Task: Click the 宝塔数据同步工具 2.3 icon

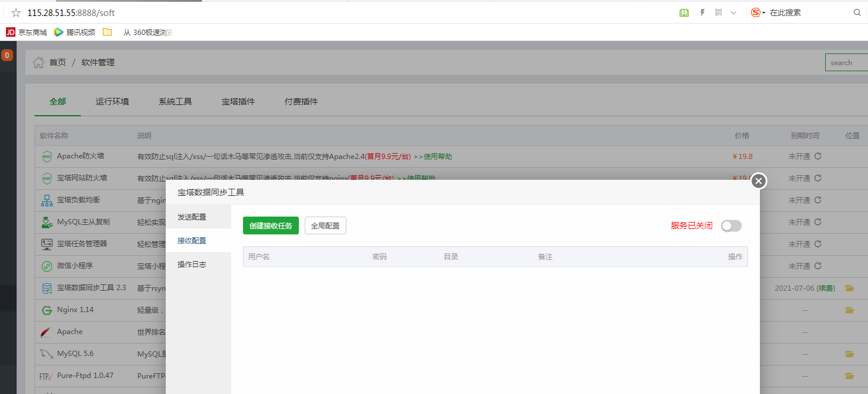Action: point(47,288)
